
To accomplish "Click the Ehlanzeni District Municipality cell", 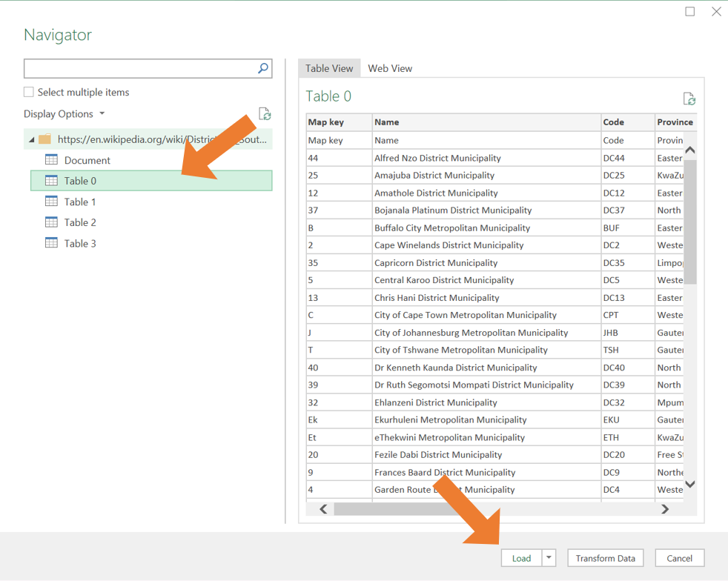I will click(x=486, y=402).
